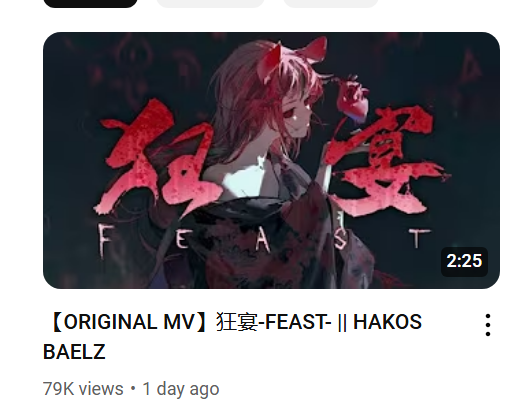505x415 pixels.
Task: Select the middle gray filter chip
Action: [210, 3]
